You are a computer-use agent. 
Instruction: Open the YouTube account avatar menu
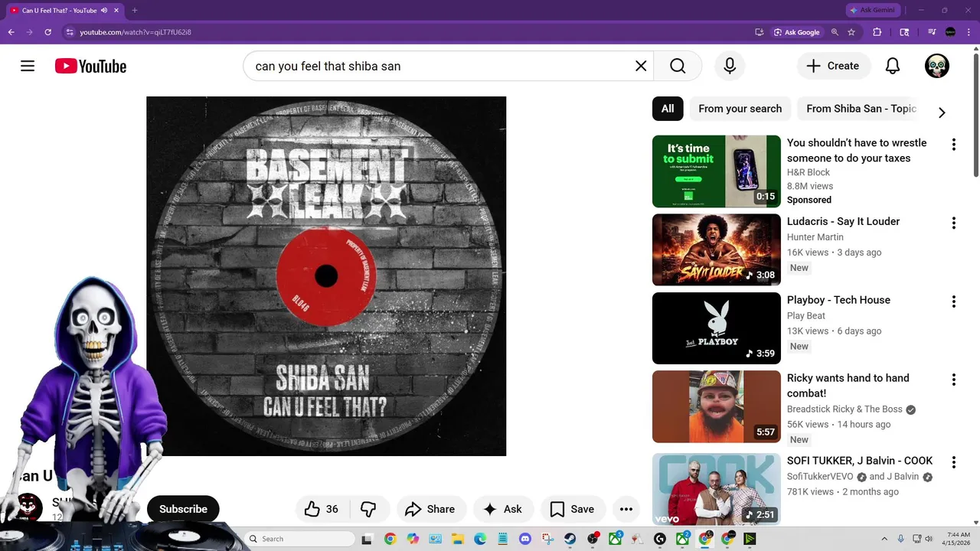pos(937,66)
